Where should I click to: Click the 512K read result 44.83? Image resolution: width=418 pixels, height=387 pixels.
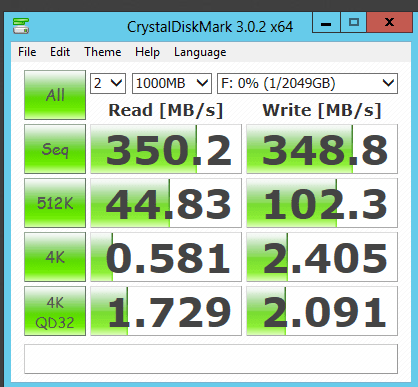pos(166,203)
